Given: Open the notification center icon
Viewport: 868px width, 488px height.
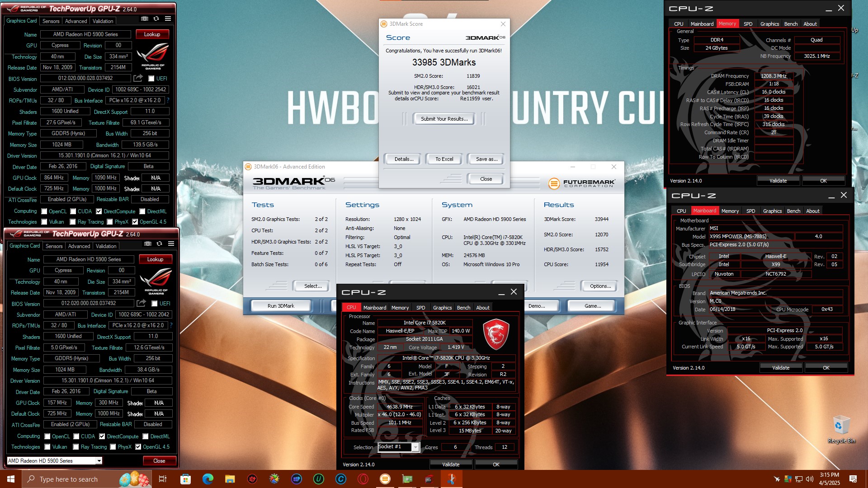Looking at the screenshot, I should 853,479.
